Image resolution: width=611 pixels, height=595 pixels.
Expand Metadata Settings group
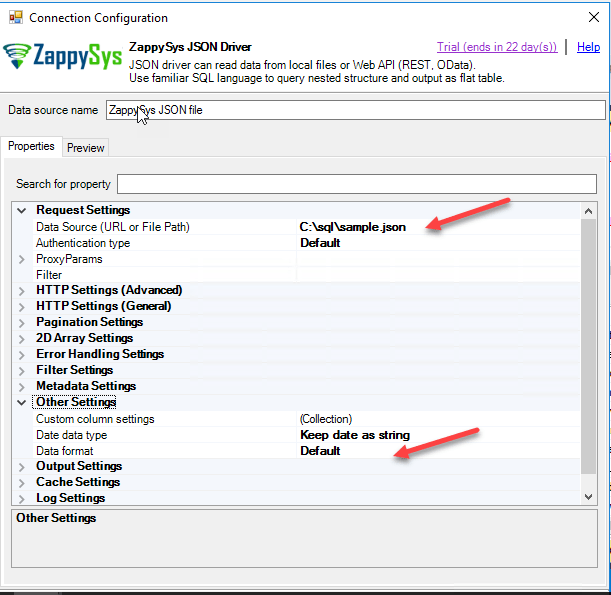(x=22, y=387)
